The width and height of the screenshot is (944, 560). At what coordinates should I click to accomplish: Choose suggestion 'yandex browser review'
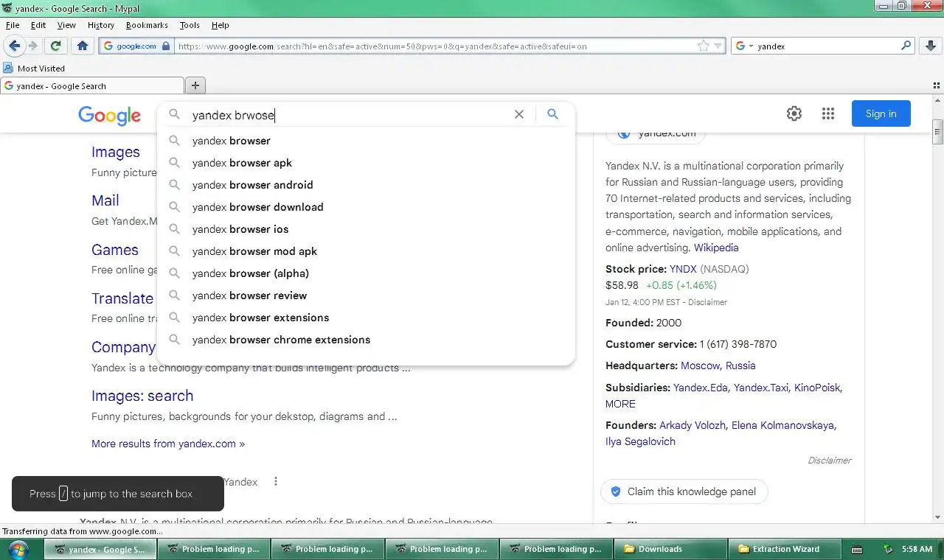click(366, 295)
